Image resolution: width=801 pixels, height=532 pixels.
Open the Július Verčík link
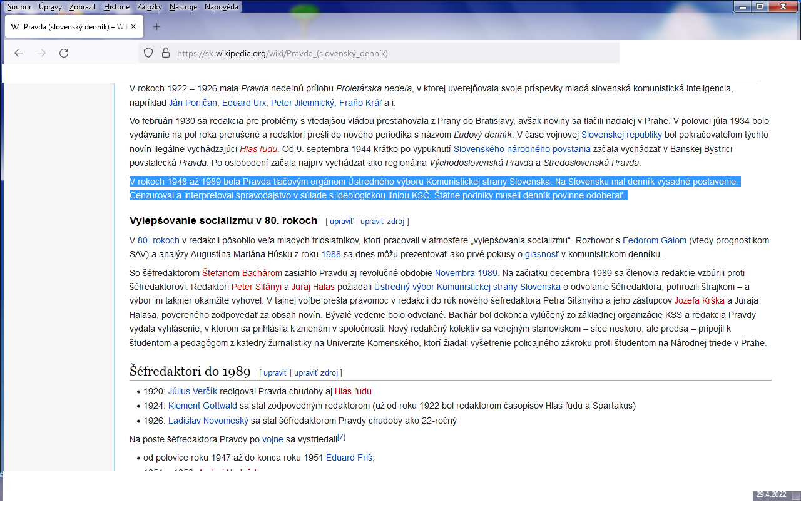[x=193, y=391]
